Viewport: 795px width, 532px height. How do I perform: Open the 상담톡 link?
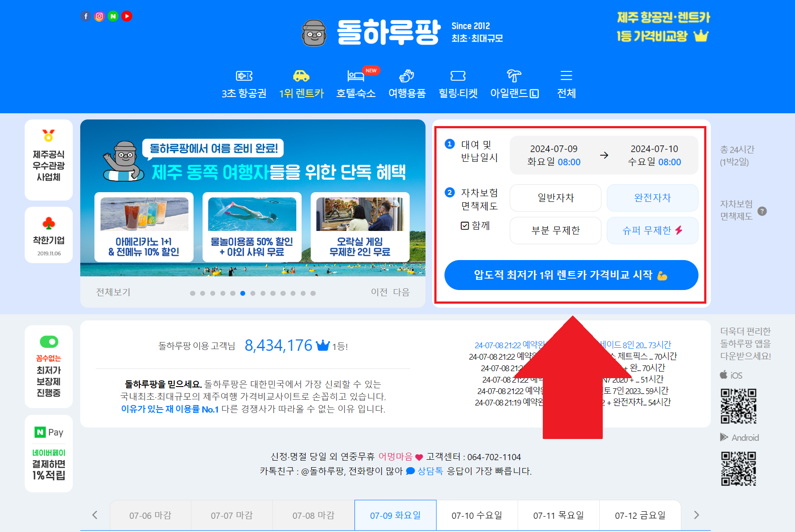(430, 471)
